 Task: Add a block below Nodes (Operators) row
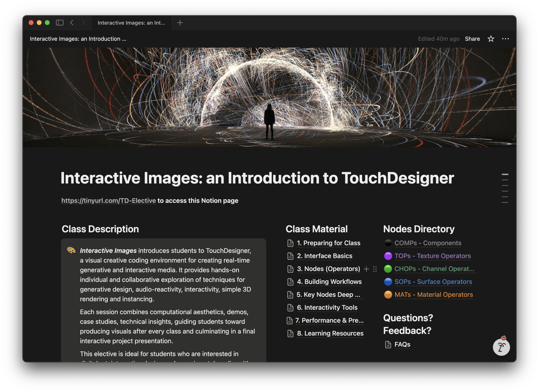[366, 269]
